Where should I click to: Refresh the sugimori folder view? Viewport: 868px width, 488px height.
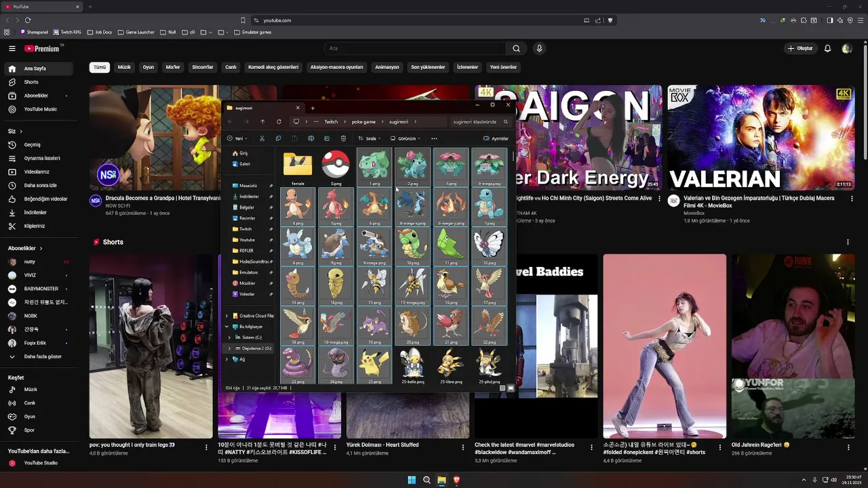click(x=279, y=122)
